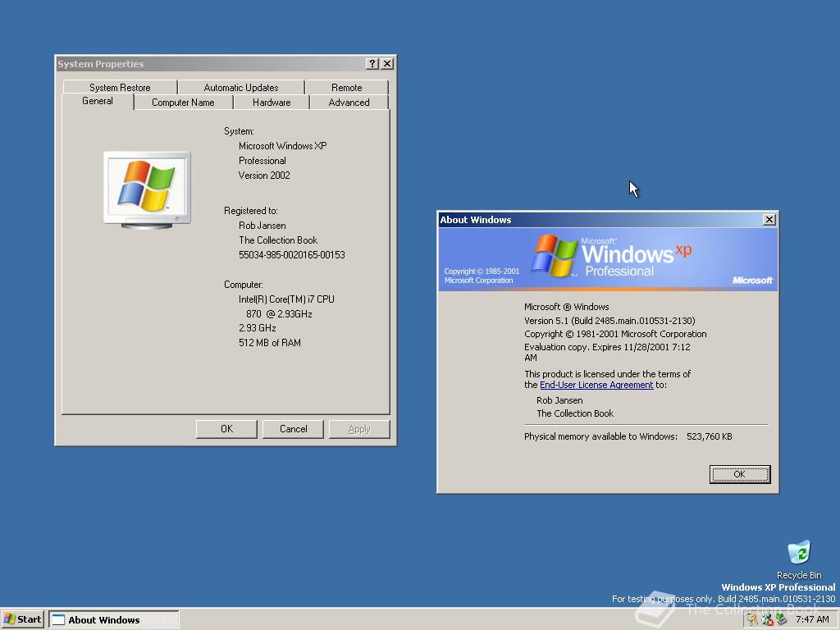This screenshot has width=840, height=630.
Task: Close the System Properties dialog
Action: click(x=387, y=64)
